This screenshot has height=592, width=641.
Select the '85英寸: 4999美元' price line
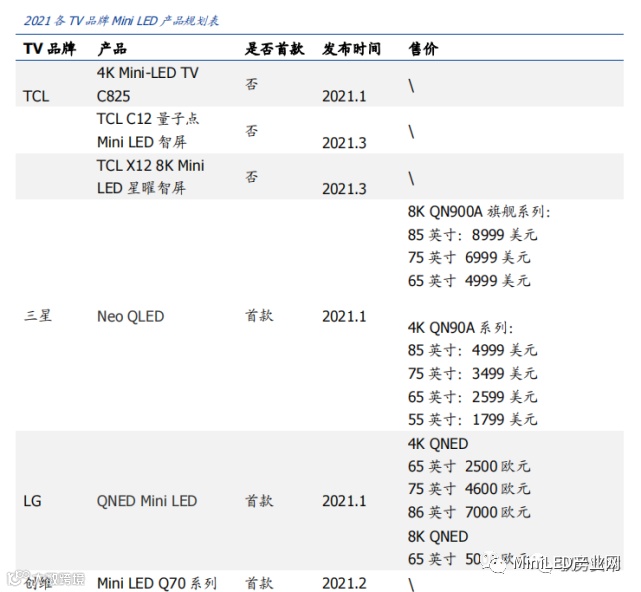tap(473, 350)
